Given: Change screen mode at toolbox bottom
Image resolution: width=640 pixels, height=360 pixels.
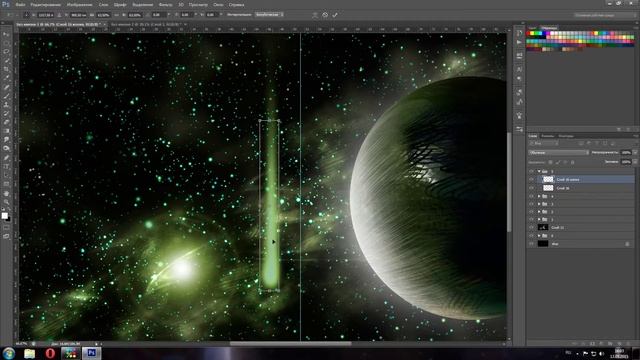Looking at the screenshot, I should click(x=6, y=236).
